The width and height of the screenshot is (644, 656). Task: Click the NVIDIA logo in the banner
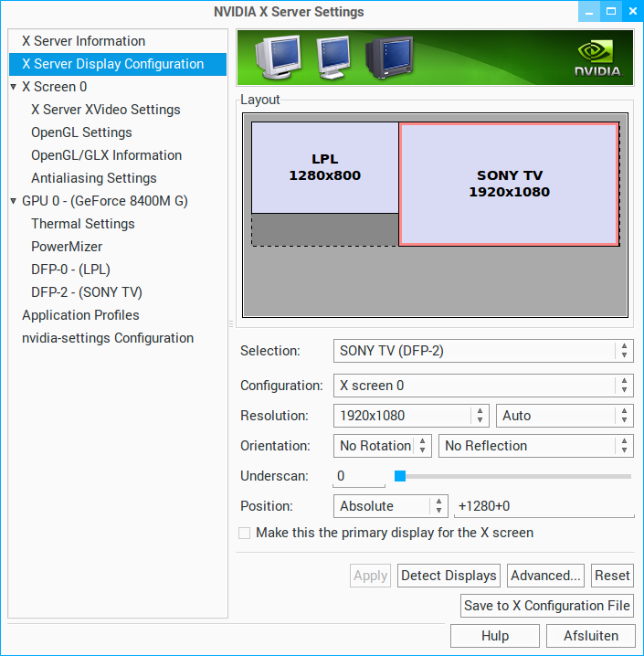point(598,58)
